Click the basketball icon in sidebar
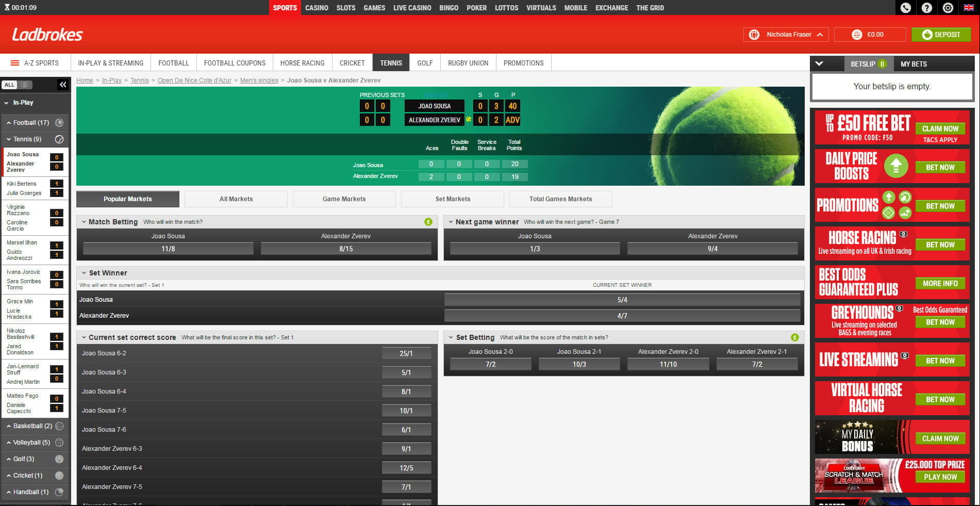This screenshot has height=506, width=980. tap(59, 426)
